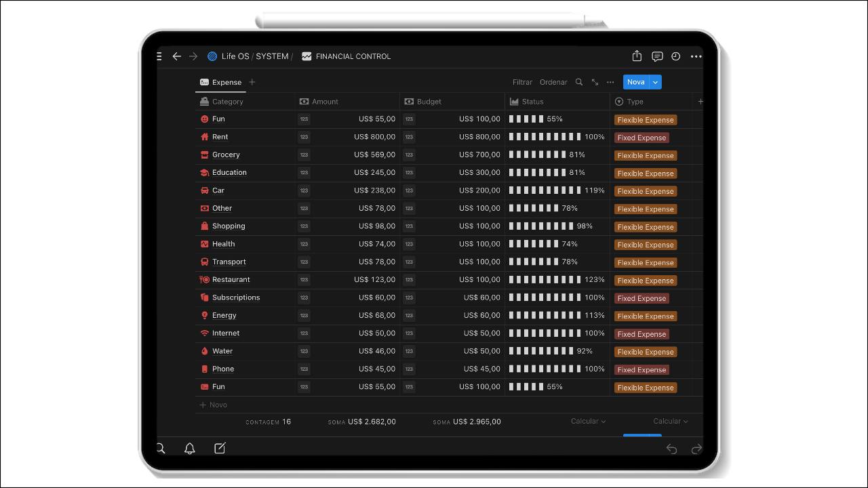This screenshot has height=488, width=868.
Task: Open Type column header menu
Action: click(x=651, y=102)
